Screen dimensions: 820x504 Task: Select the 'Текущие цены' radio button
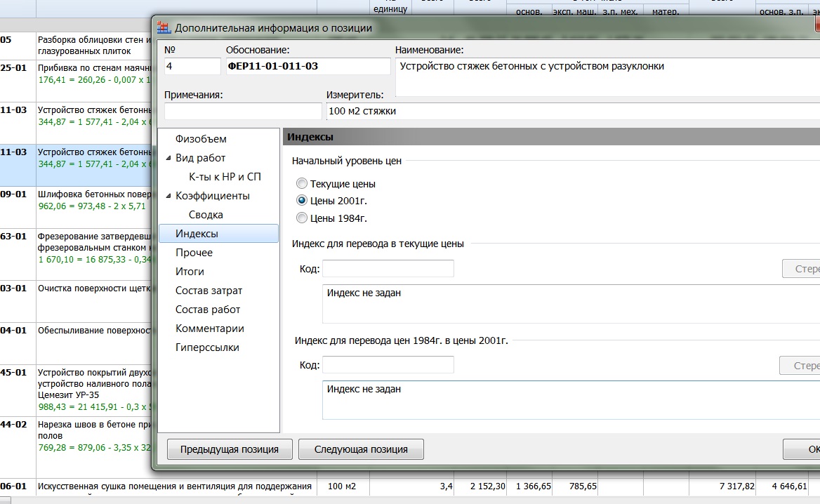(302, 184)
